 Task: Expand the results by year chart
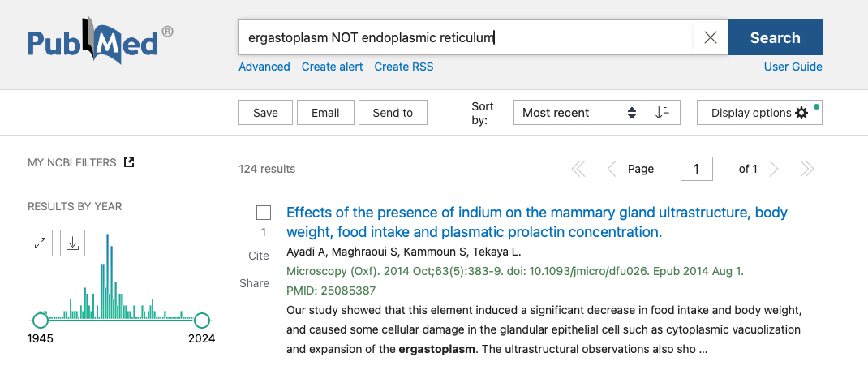[40, 243]
